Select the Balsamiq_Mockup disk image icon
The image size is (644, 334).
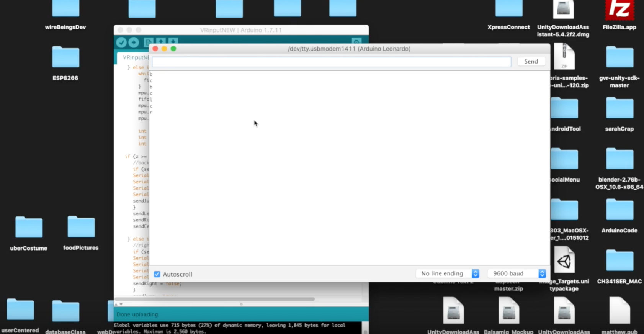[x=508, y=311]
